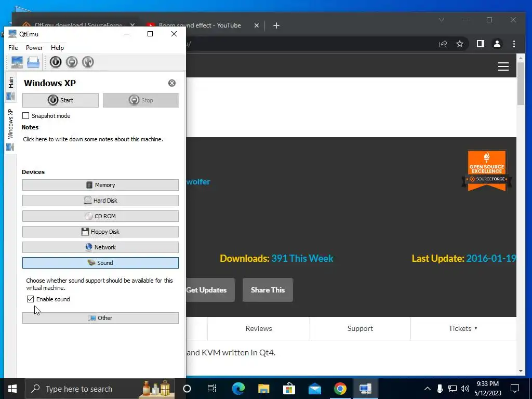Click the taskbar clock showing 9:33 PM
The height and width of the screenshot is (399, 532).
[x=487, y=389]
